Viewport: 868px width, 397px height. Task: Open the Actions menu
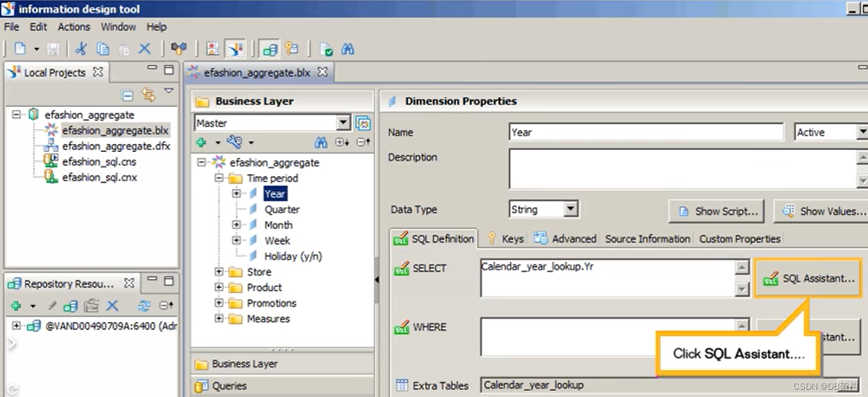pyautogui.click(x=74, y=27)
